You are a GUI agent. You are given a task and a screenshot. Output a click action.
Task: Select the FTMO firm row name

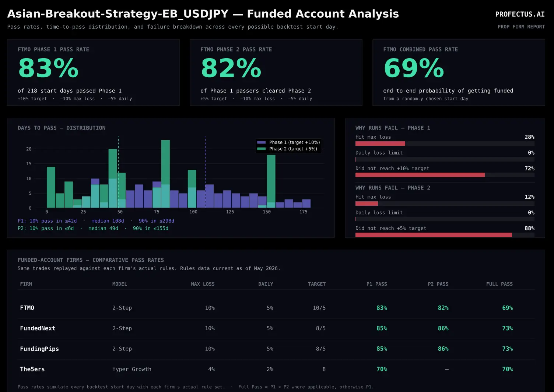click(x=27, y=308)
